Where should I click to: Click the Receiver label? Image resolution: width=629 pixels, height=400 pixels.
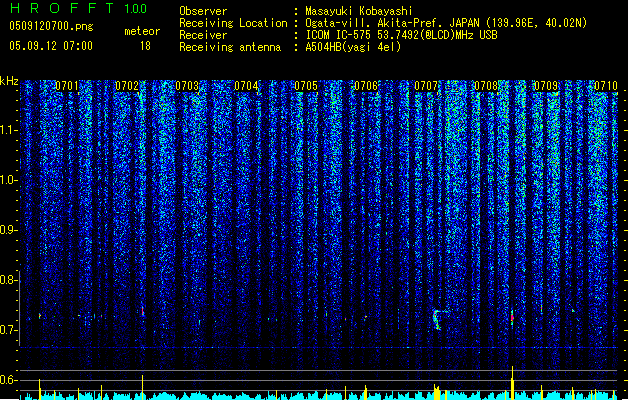(x=203, y=35)
